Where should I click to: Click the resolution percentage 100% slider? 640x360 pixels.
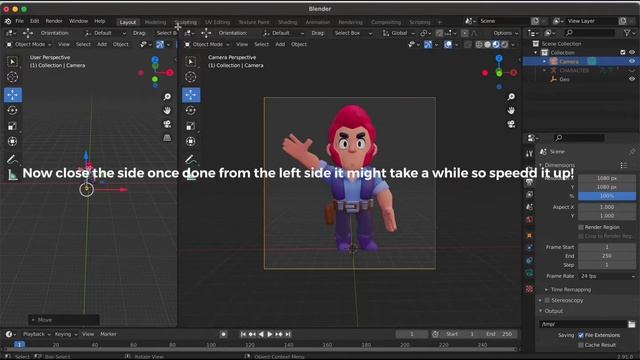[x=607, y=196]
